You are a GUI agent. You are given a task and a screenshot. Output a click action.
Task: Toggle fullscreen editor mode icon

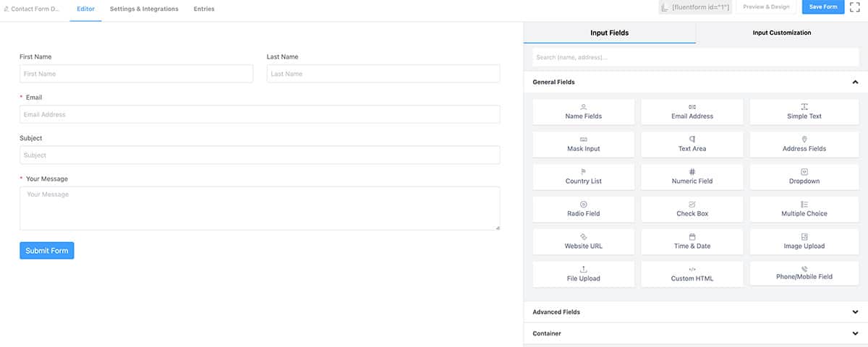855,7
